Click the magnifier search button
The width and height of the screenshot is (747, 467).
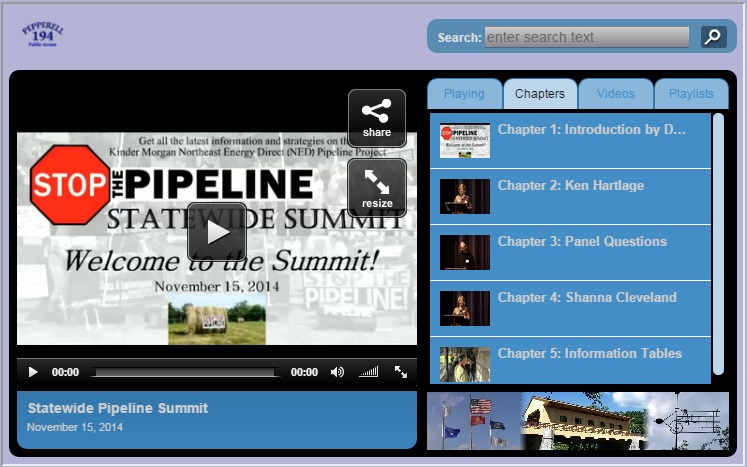[x=713, y=37]
